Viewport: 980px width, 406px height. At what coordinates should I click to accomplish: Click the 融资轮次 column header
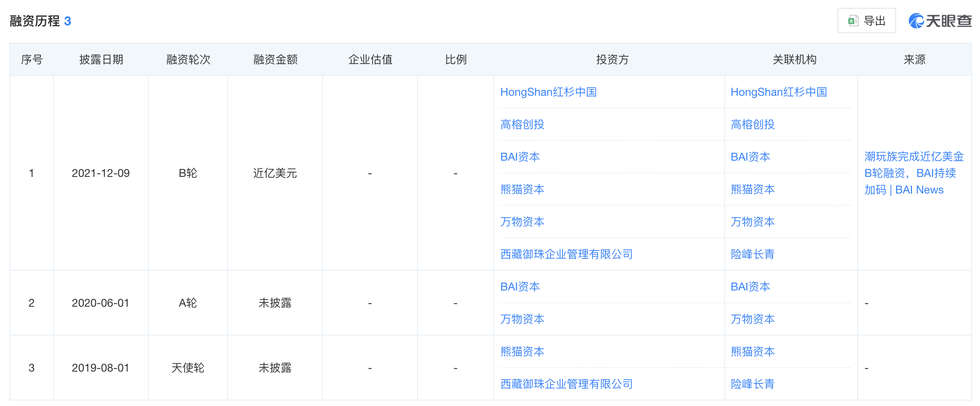coord(188,60)
